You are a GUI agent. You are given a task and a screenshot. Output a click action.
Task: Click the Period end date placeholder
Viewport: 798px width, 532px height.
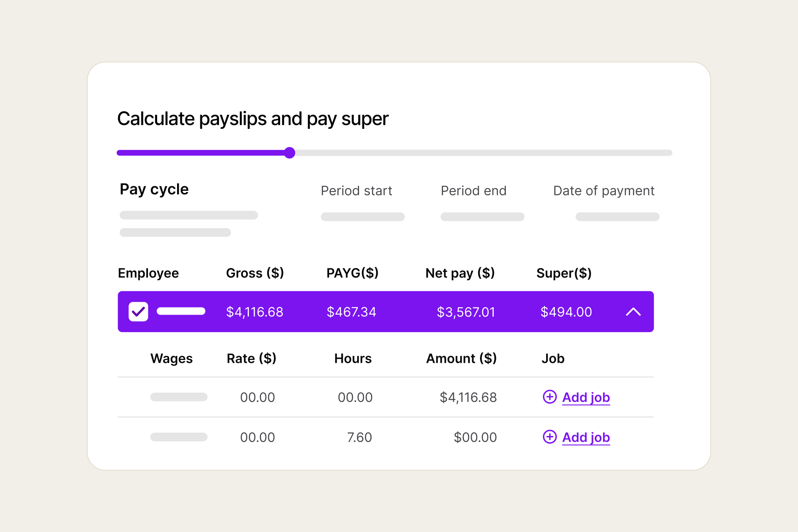[483, 217]
